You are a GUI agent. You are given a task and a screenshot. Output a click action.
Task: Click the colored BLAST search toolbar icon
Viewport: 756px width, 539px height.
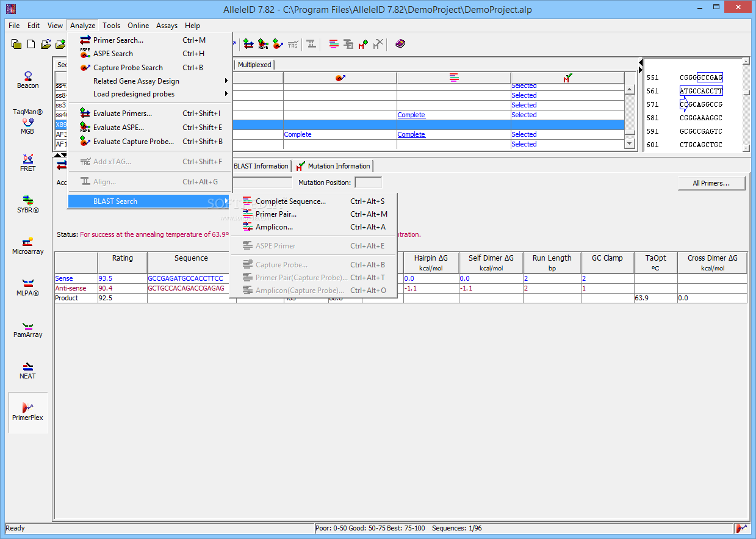tap(334, 44)
